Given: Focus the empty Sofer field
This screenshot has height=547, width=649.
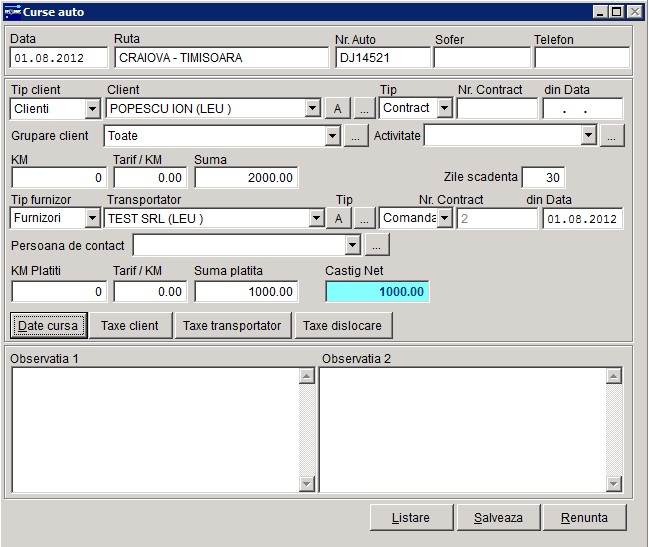Looking at the screenshot, I should coord(482,58).
